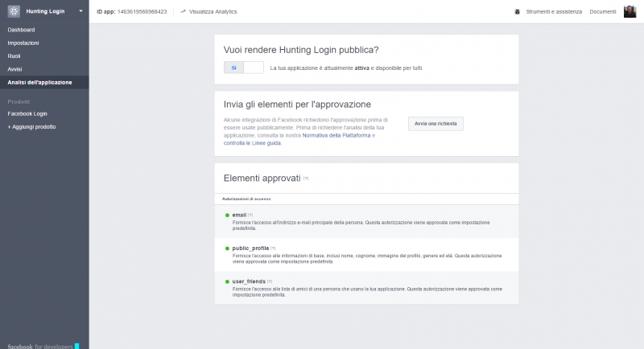Click help icon next to user_friends
644x349 pixels.
[x=270, y=281]
